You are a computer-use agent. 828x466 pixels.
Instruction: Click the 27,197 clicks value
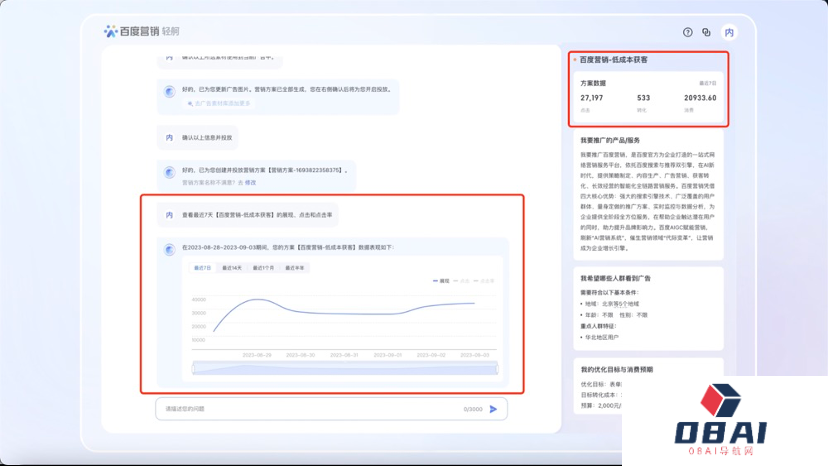point(591,98)
